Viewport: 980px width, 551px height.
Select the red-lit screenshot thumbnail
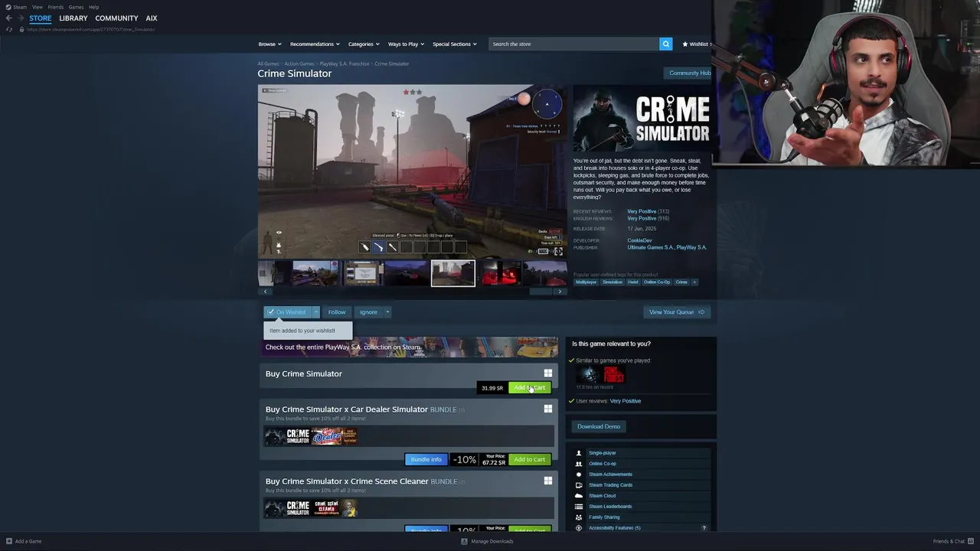point(499,273)
